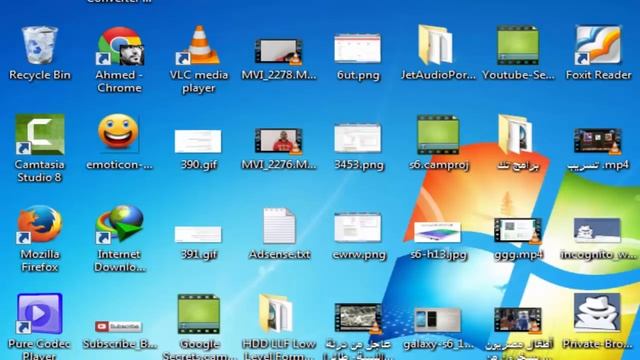Launch the Ahmed - Chrome shortcut
This screenshot has height=360, width=640.
click(x=120, y=46)
